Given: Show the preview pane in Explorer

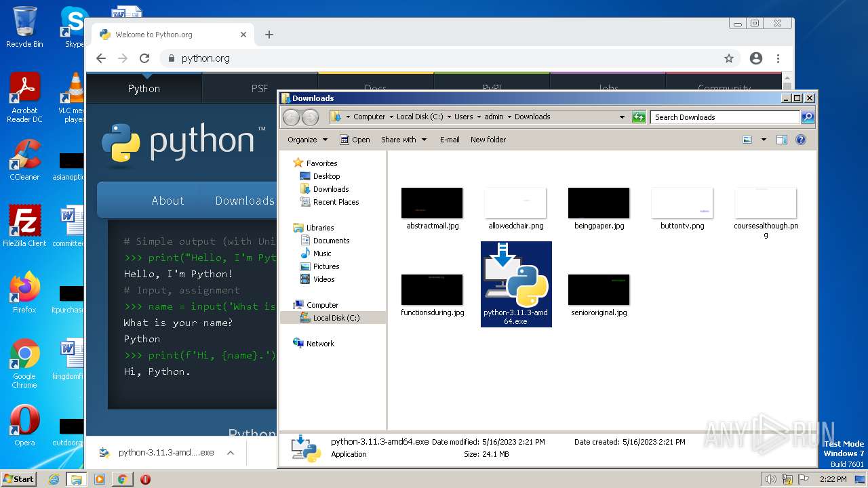Looking at the screenshot, I should [x=782, y=140].
